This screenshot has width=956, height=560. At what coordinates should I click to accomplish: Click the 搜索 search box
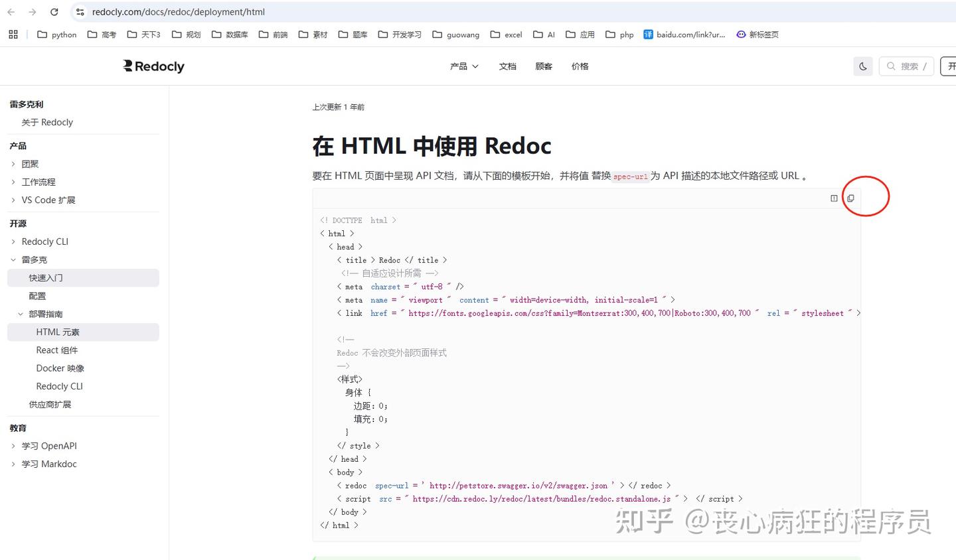[x=906, y=66]
